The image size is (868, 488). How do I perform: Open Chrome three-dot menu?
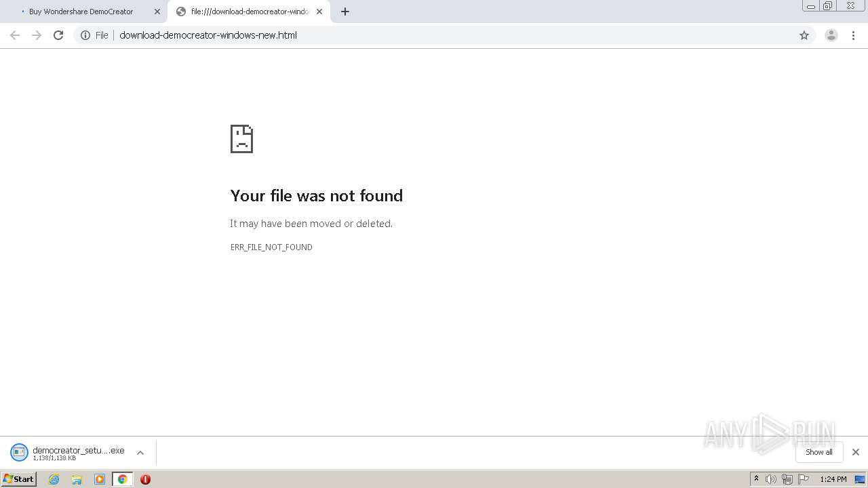pos(854,35)
